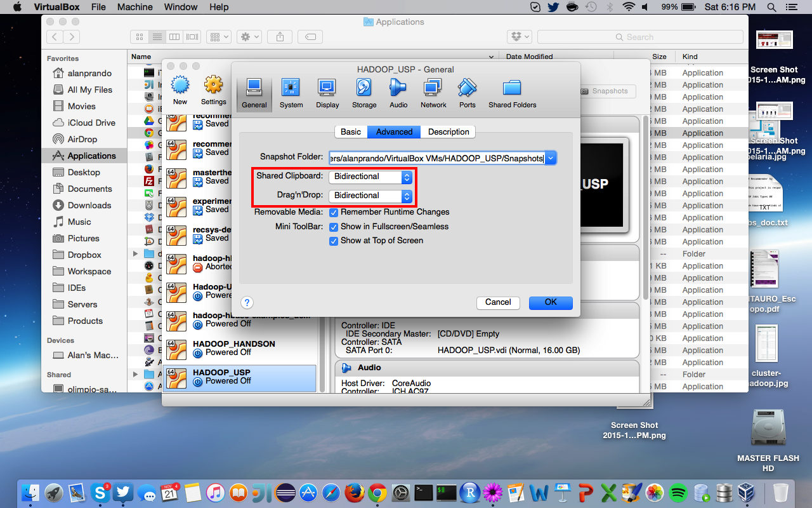Open Finder arrange-by dropdown
Viewport: 812px width, 508px height.
pyautogui.click(x=219, y=37)
